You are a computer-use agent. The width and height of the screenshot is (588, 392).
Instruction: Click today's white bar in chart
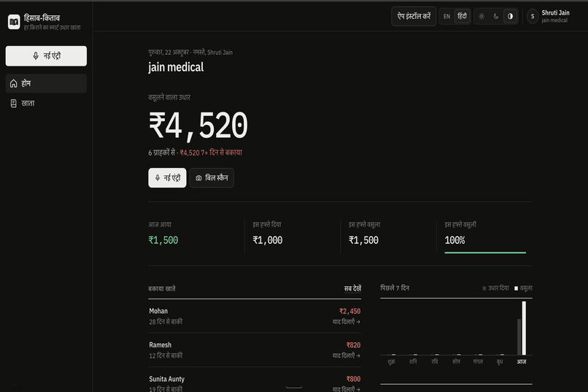click(524, 328)
